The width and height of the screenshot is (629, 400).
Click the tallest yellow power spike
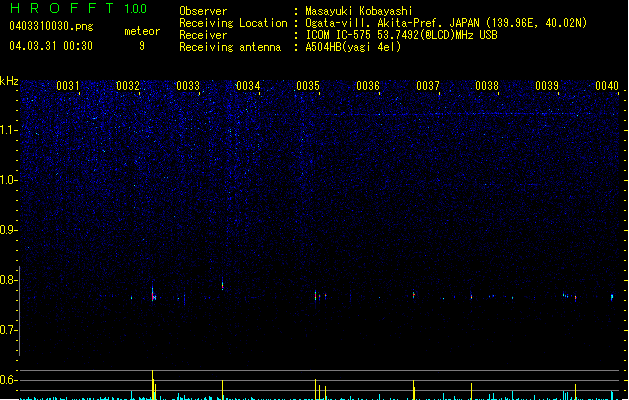click(152, 385)
